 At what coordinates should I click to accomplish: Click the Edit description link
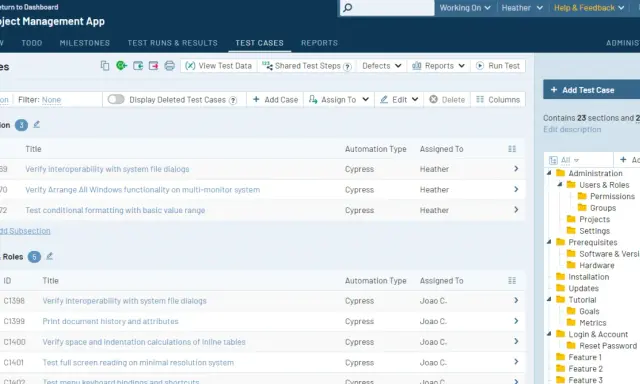tap(572, 129)
